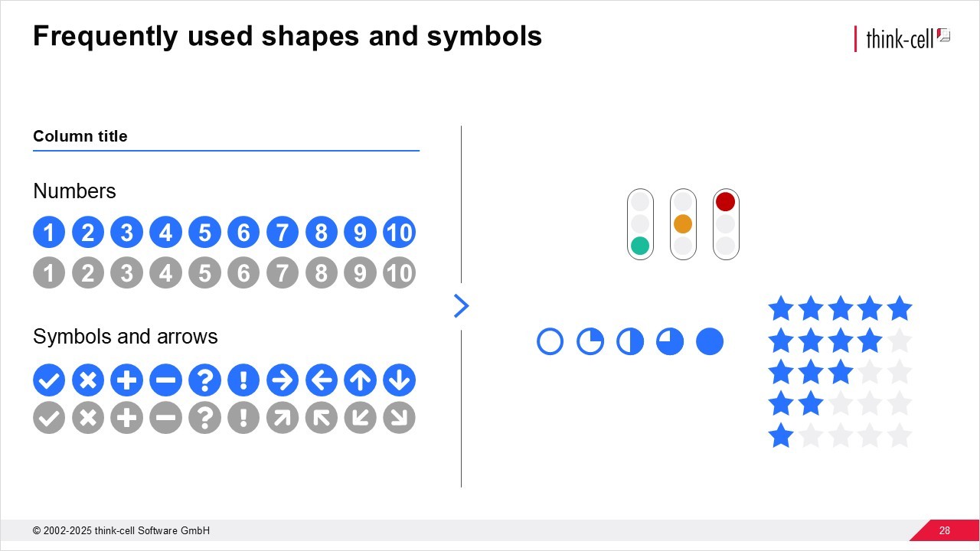The width and height of the screenshot is (980, 551).
Task: Click the slide title text
Action: click(x=287, y=36)
